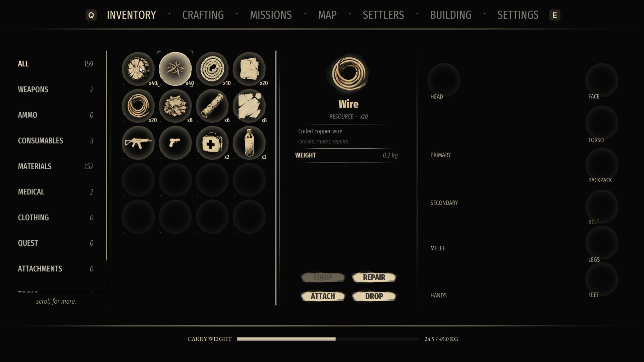Switch to the Map tab
The height and width of the screenshot is (362, 644).
click(x=327, y=15)
